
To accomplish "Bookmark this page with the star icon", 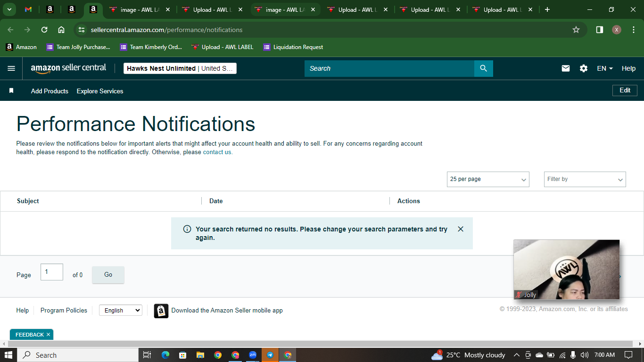I will [x=576, y=30].
